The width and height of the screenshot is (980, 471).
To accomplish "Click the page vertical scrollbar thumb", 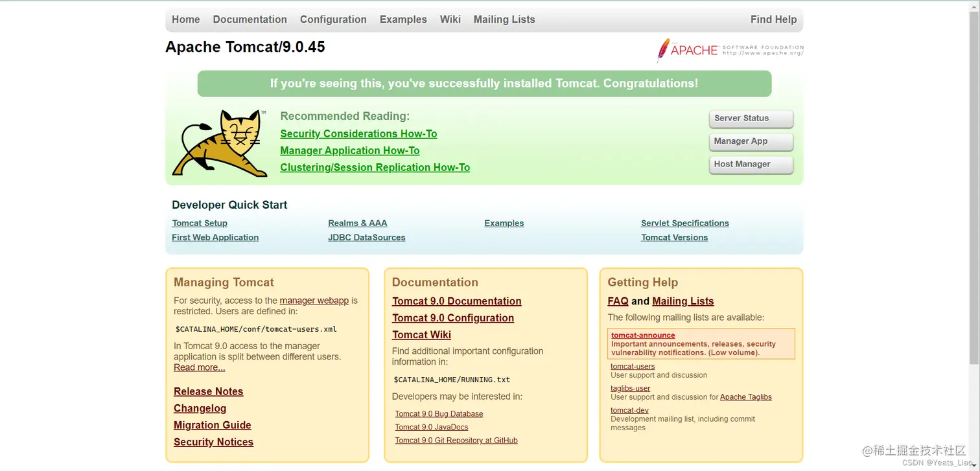I will click(974, 188).
